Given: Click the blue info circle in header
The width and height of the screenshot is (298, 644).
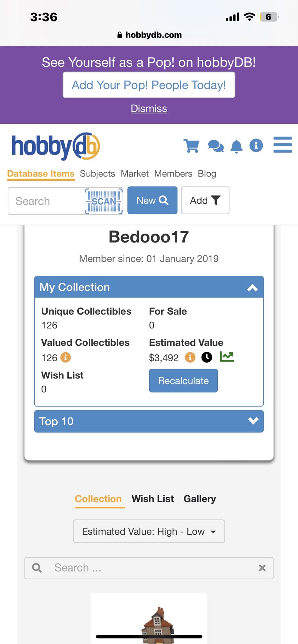Looking at the screenshot, I should [256, 145].
